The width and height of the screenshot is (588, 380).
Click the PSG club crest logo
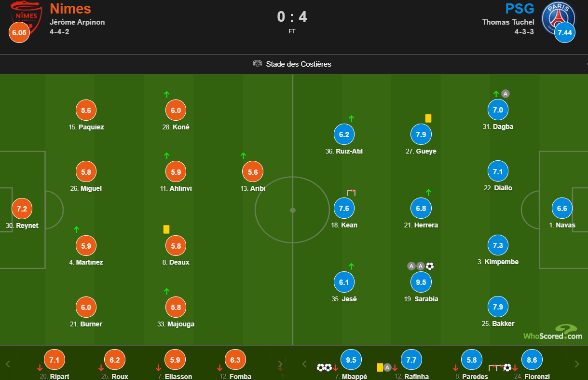(x=559, y=18)
